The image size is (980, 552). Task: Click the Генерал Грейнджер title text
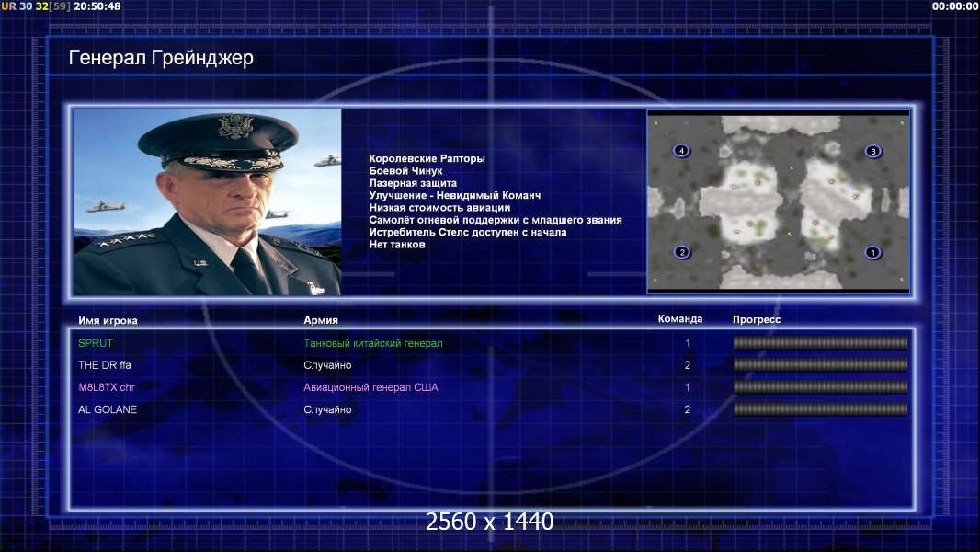click(x=161, y=58)
